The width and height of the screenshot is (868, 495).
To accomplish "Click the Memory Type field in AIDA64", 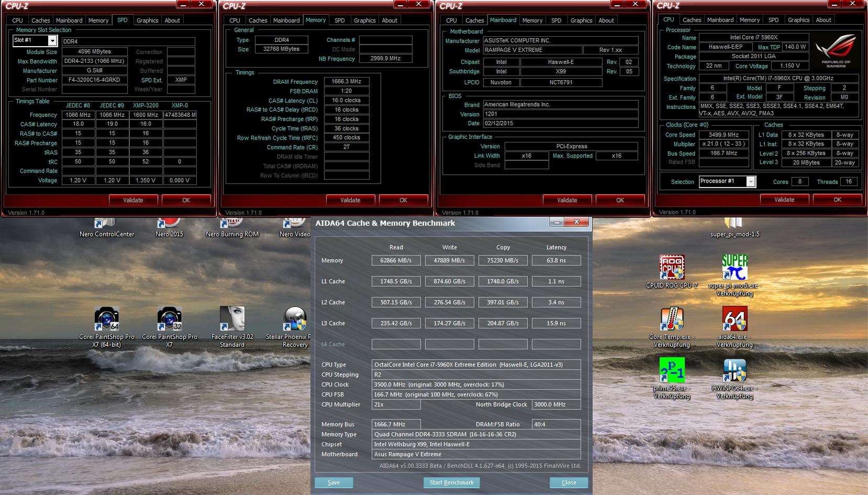I will tap(476, 434).
